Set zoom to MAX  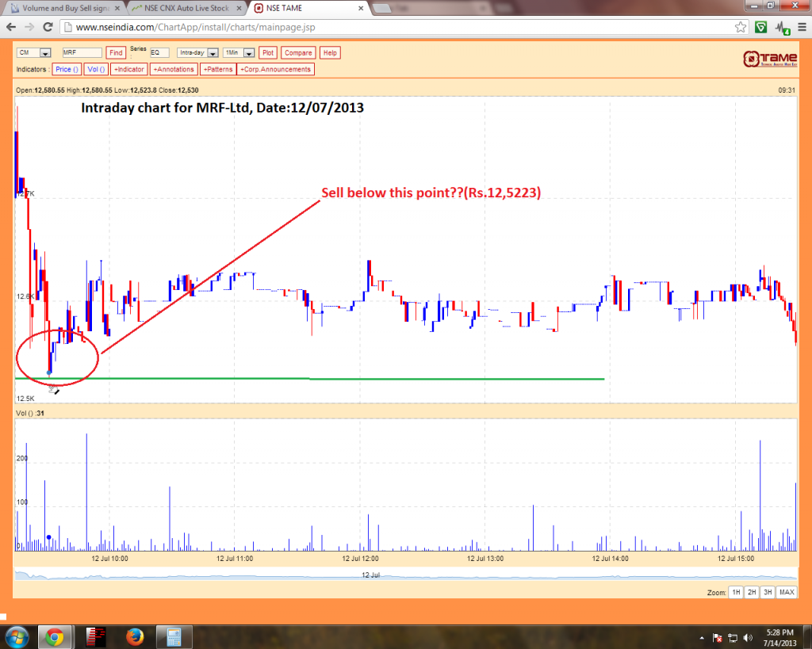point(787,592)
